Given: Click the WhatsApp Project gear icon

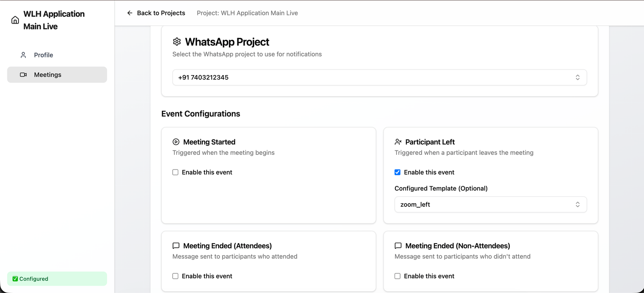Looking at the screenshot, I should click(x=177, y=42).
